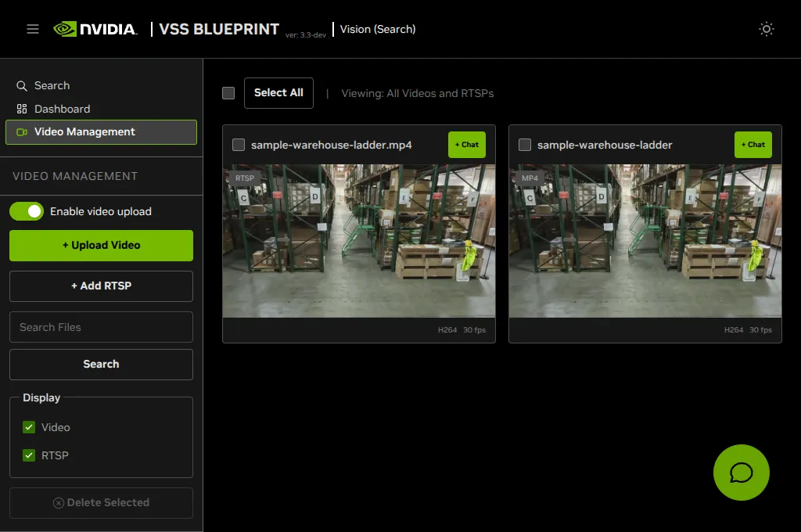Viewport: 801px width, 532px height.
Task: Open the hamburger navigation menu
Action: [33, 29]
